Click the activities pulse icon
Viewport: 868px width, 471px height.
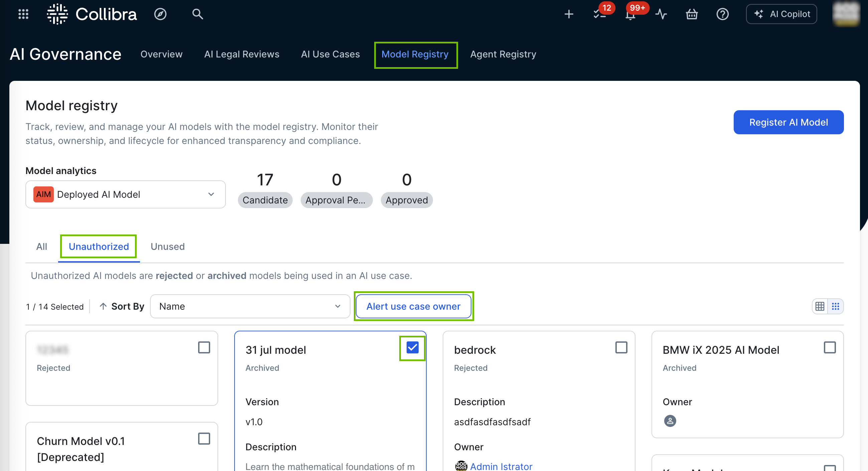(661, 14)
